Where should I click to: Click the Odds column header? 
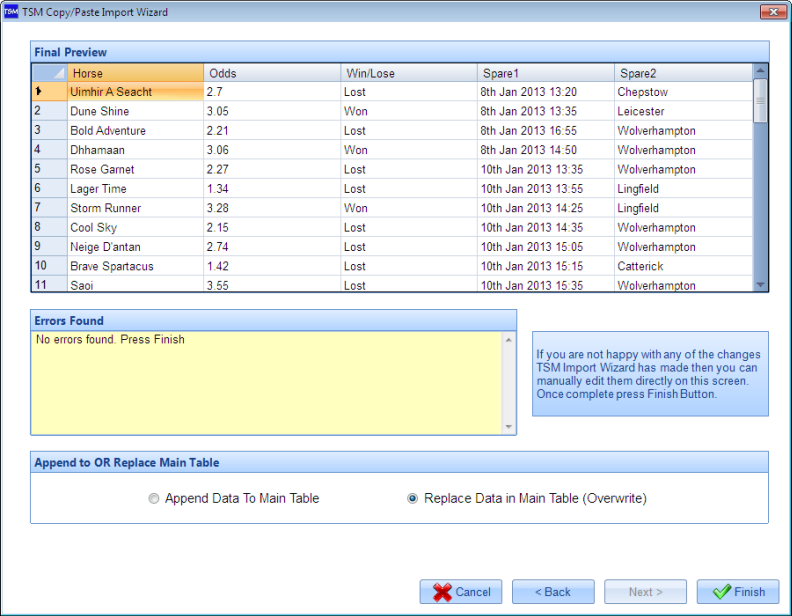click(x=272, y=73)
